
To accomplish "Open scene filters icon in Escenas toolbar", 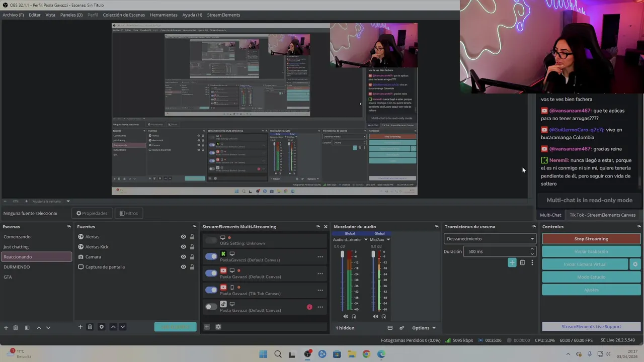I will [27, 327].
